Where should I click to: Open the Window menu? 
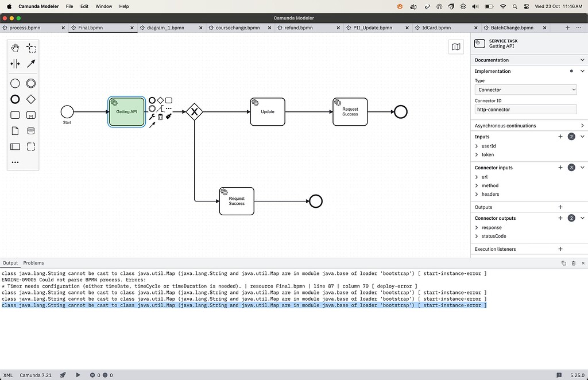[x=103, y=6]
